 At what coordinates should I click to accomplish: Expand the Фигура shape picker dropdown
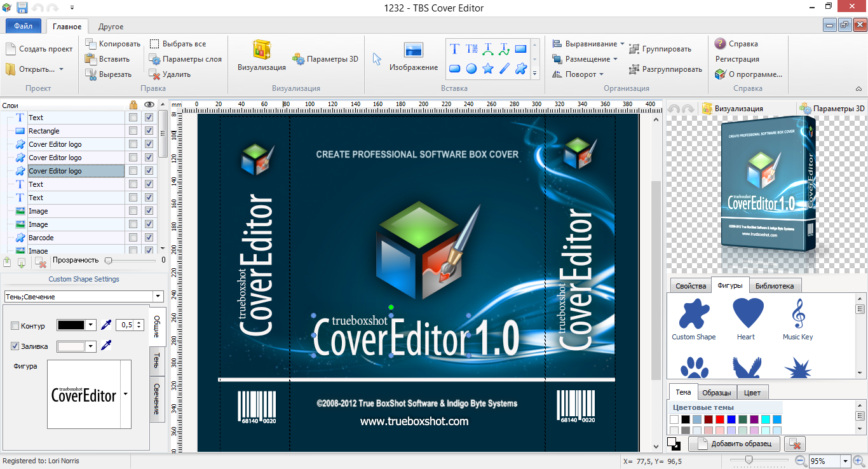pos(125,394)
